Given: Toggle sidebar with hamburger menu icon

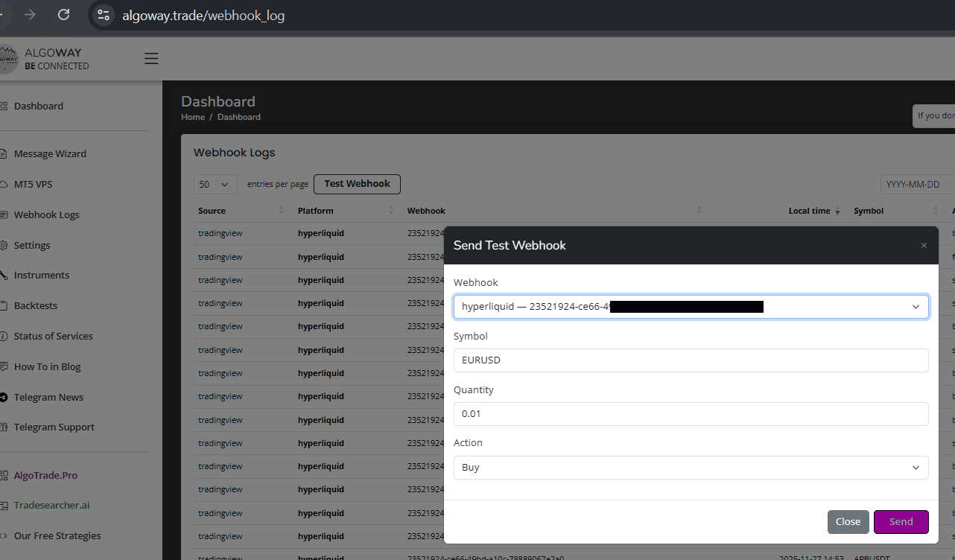Looking at the screenshot, I should click(151, 58).
